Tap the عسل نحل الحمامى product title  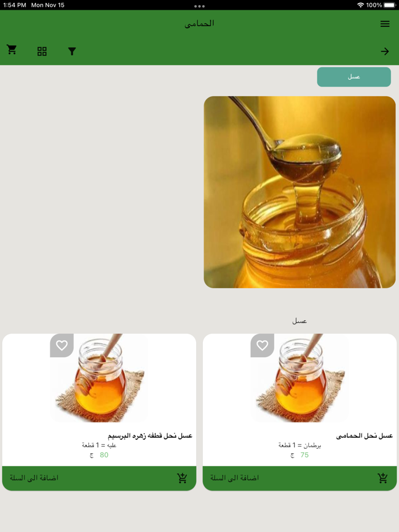coord(364,436)
